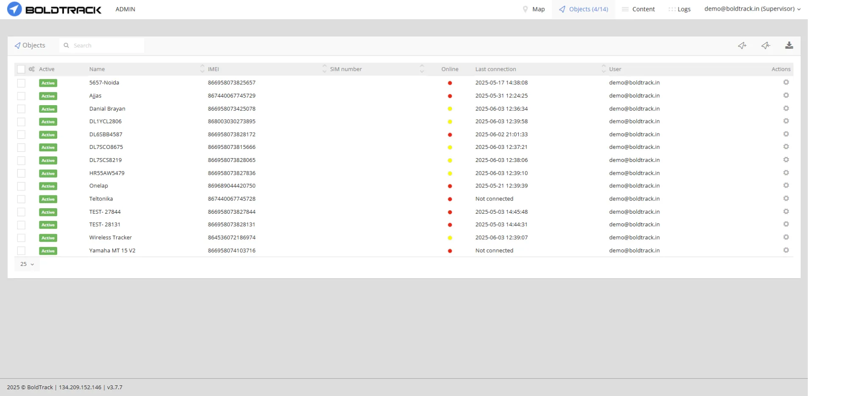The height and width of the screenshot is (396, 868).
Task: Click the ADMIN label
Action: coord(125,9)
